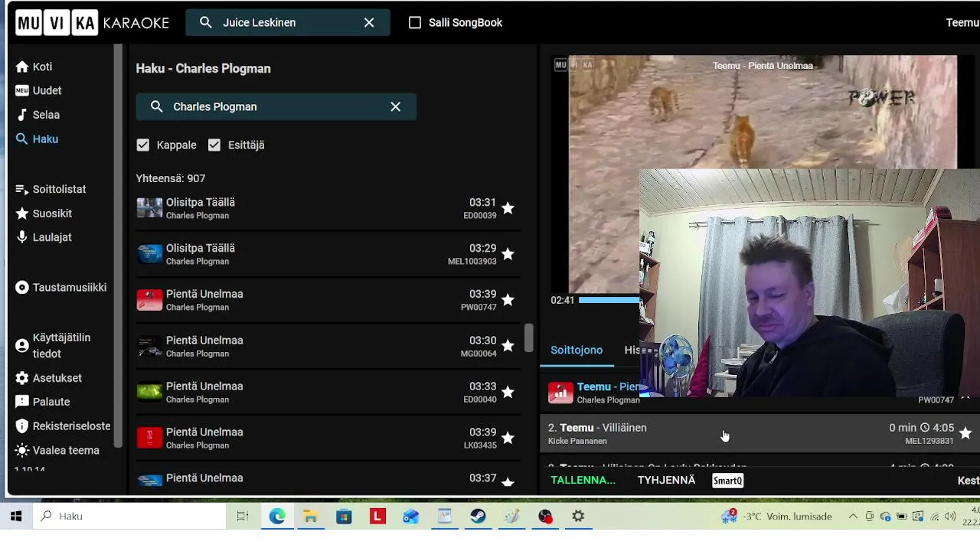980x551 pixels.
Task: Select Olisitpa Täällä MEL1003903 song title
Action: pos(201,249)
